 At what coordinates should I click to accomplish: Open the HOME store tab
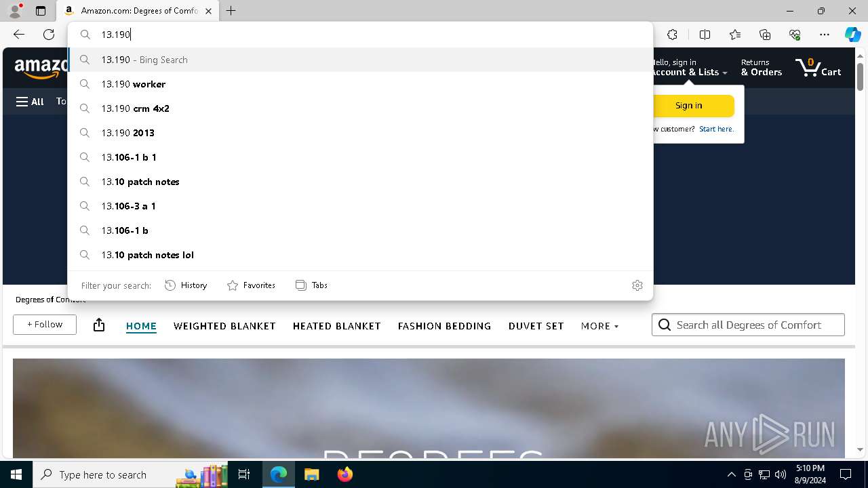coord(141,326)
